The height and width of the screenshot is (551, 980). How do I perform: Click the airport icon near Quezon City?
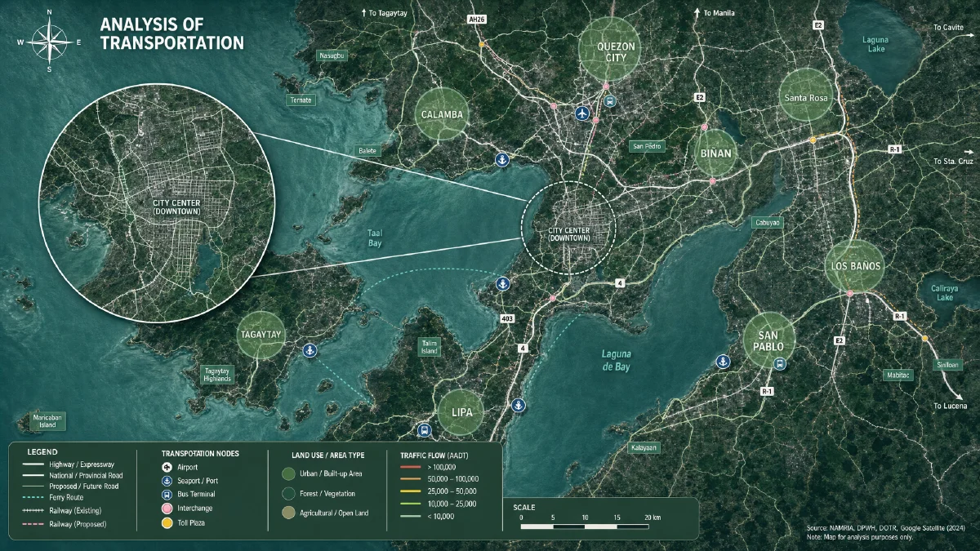pos(582,113)
